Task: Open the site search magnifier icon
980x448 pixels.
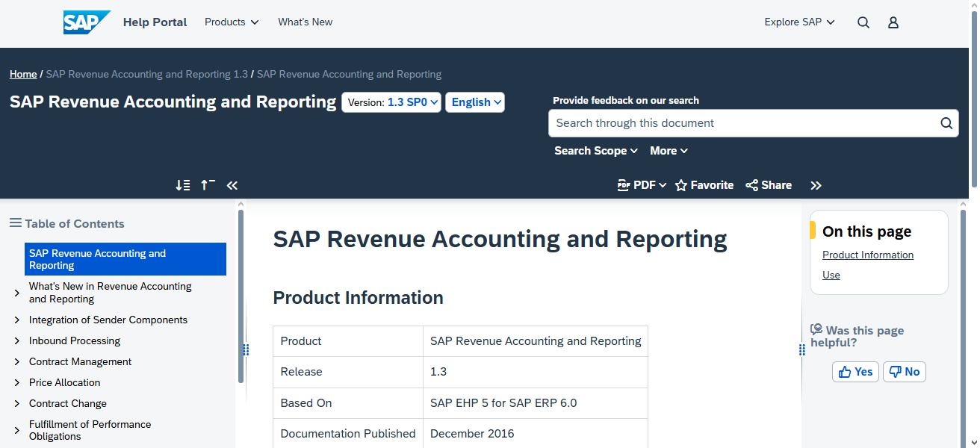Action: pyautogui.click(x=863, y=22)
